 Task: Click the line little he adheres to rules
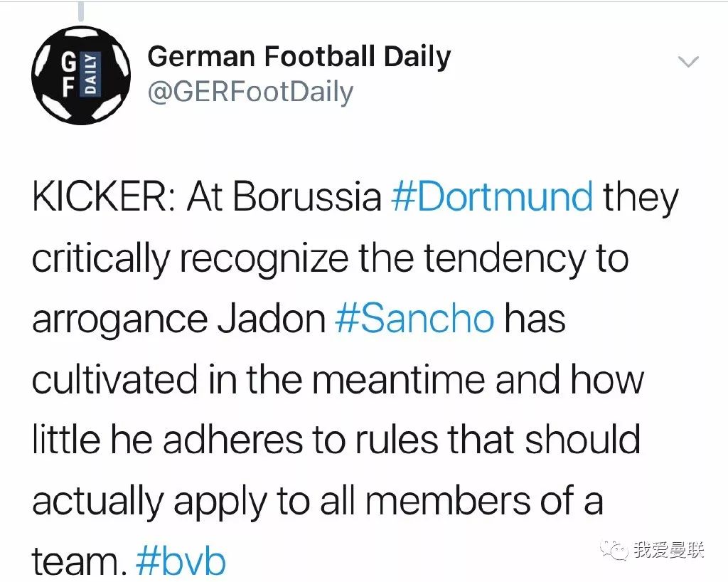[x=336, y=440]
